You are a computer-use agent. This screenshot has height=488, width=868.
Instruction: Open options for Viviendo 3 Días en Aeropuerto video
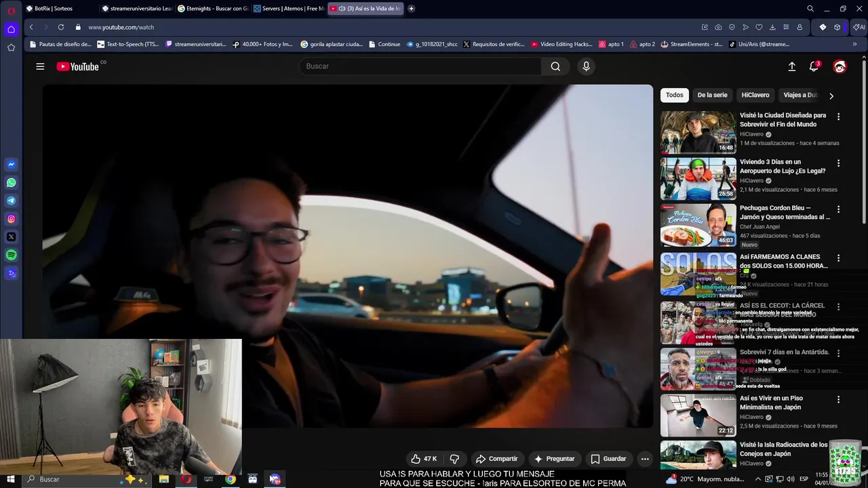838,163
